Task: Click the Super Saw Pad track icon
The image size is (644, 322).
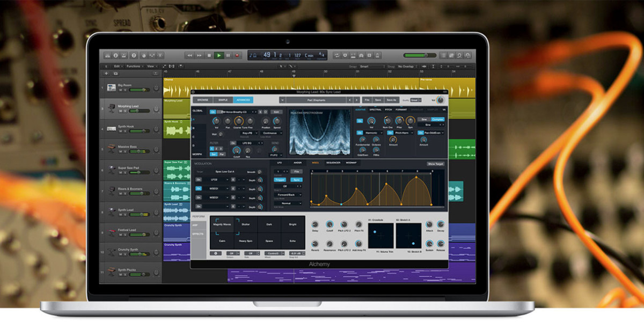Action: [112, 170]
